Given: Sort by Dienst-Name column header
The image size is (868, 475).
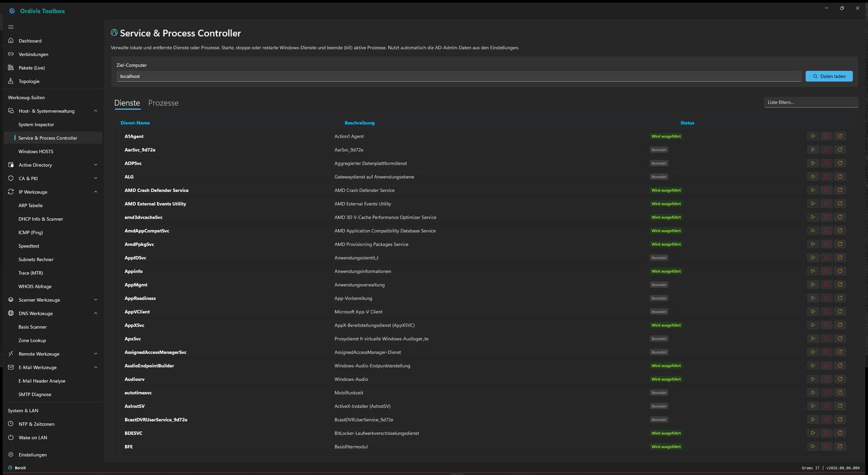Looking at the screenshot, I should 135,123.
